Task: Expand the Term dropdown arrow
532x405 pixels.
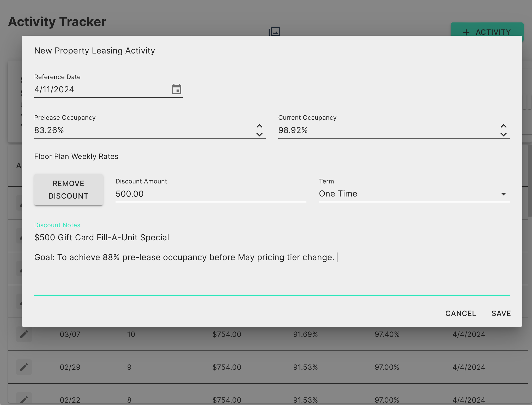Action: point(503,194)
